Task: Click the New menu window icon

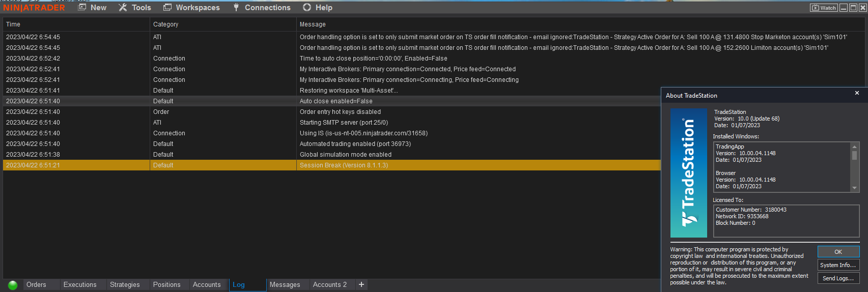Action: point(82,8)
